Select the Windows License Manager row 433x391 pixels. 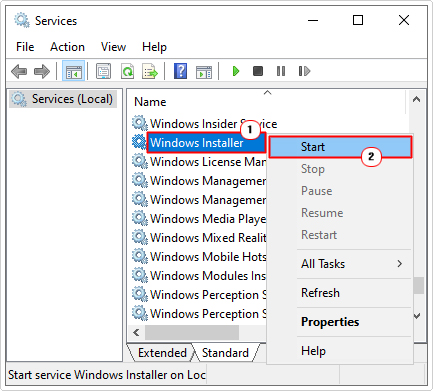208,162
